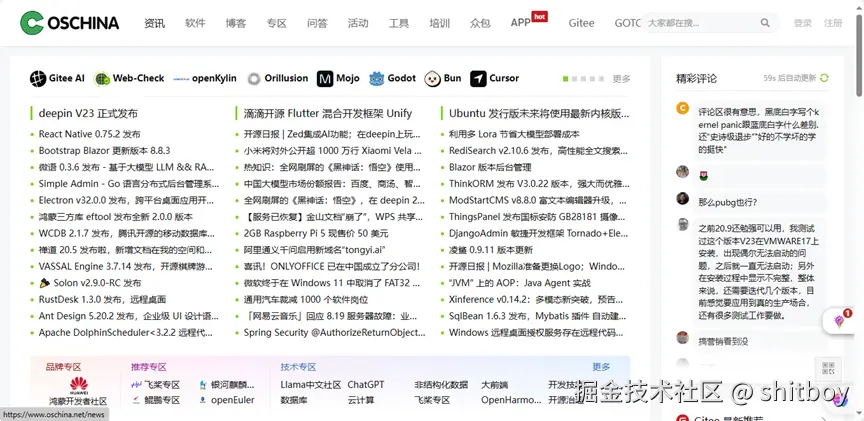The width and height of the screenshot is (864, 421).
Task: Click the Gitee logo in sidebar
Action: click(683, 419)
